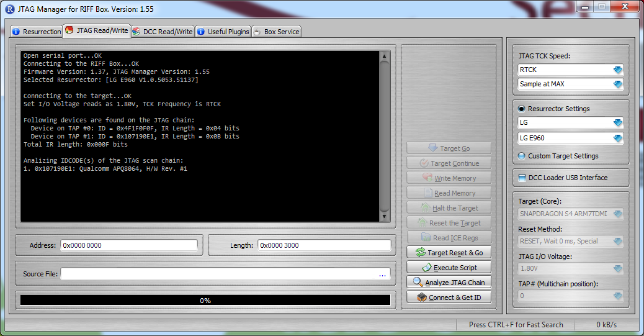Screen dimensions: 644x336
Task: Open the LG manufacturer dropdown
Action: pos(618,122)
